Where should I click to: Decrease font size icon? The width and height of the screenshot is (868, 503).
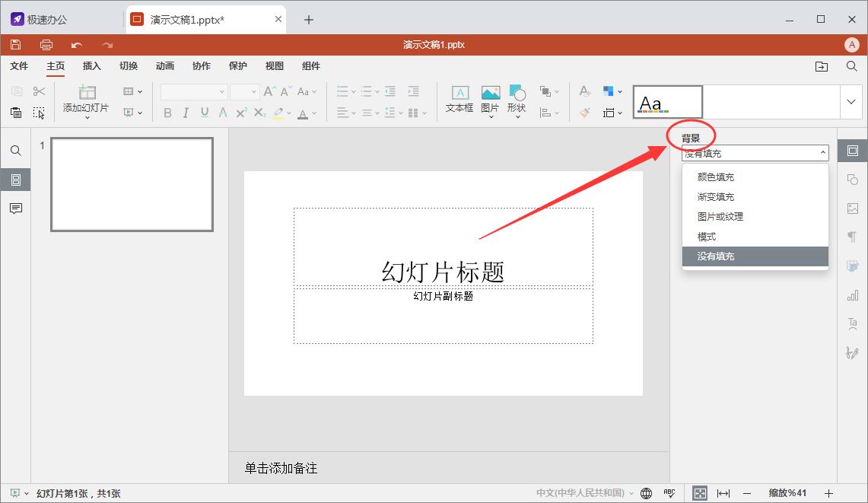285,91
